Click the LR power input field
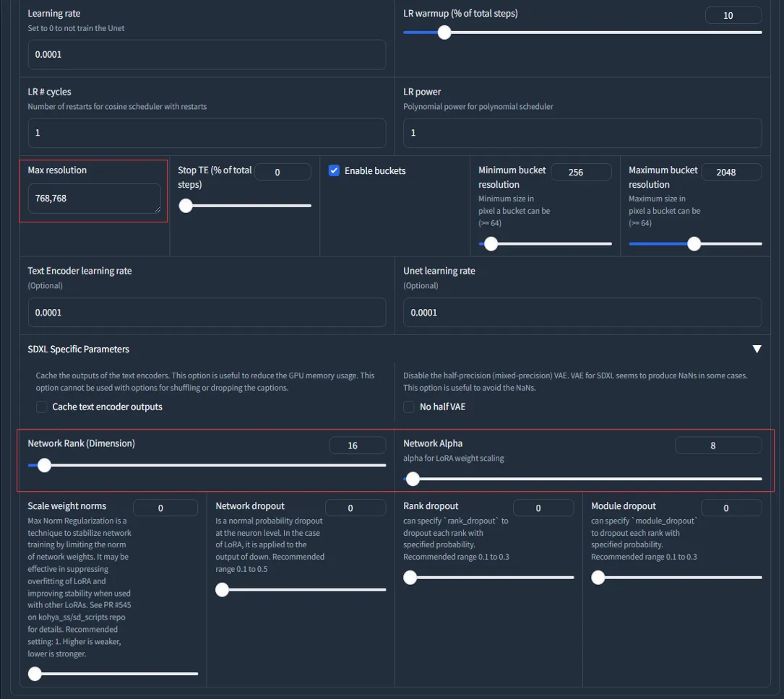The height and width of the screenshot is (699, 784). pyautogui.click(x=582, y=133)
